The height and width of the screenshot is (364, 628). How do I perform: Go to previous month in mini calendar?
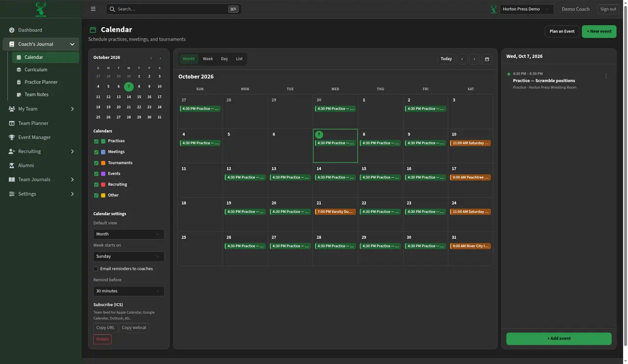click(151, 58)
